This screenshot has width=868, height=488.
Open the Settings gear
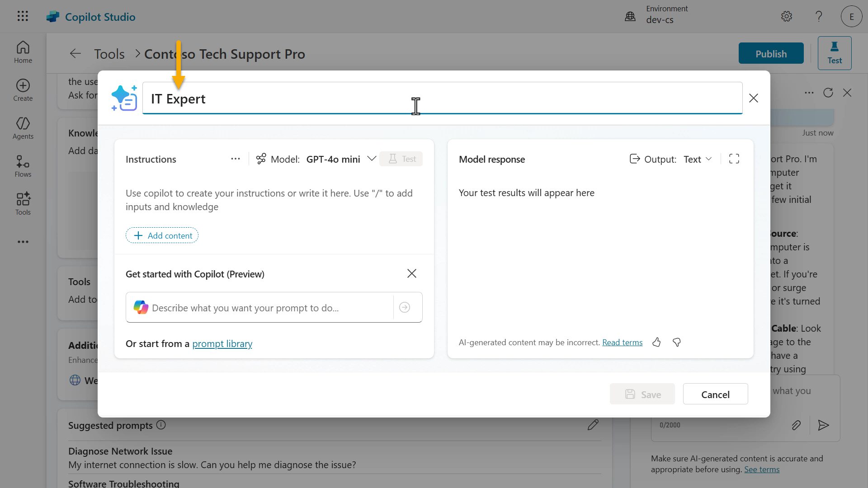787,17
